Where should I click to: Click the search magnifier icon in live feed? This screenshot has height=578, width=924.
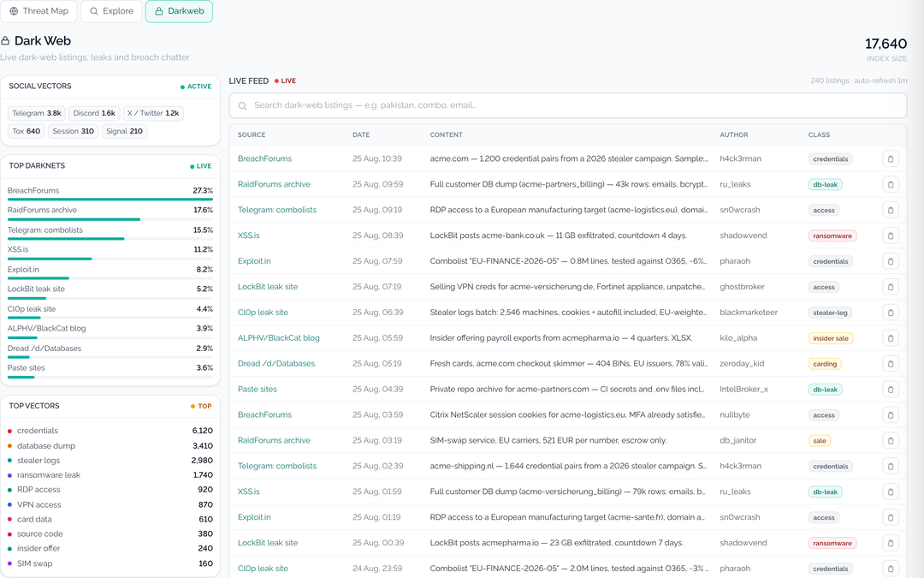coord(242,105)
